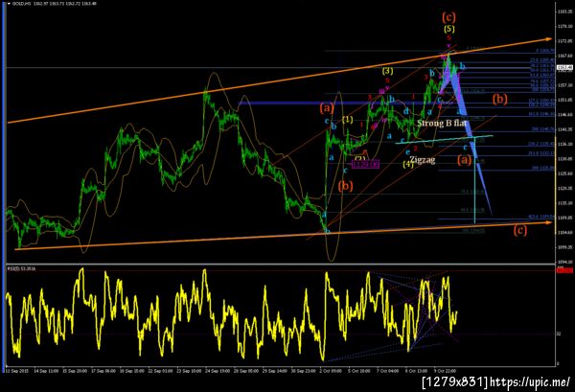Select the orange (b) label beside Fibonacci levels
The image size is (575, 392).
[x=500, y=99]
